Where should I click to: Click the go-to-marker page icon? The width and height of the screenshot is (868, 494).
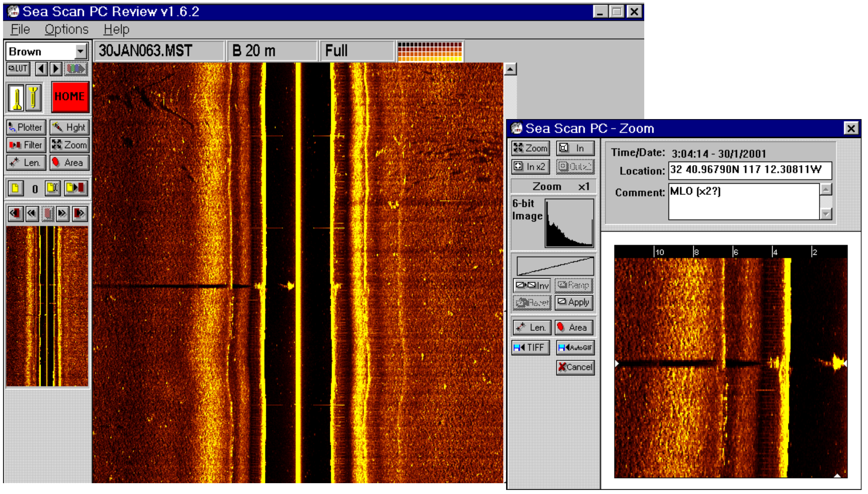(76, 188)
